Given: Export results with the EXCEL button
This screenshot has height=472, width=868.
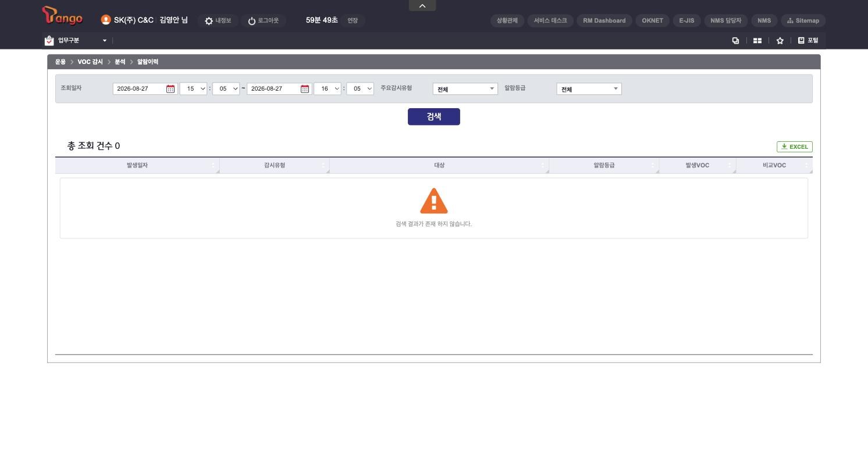Looking at the screenshot, I should 795,147.
